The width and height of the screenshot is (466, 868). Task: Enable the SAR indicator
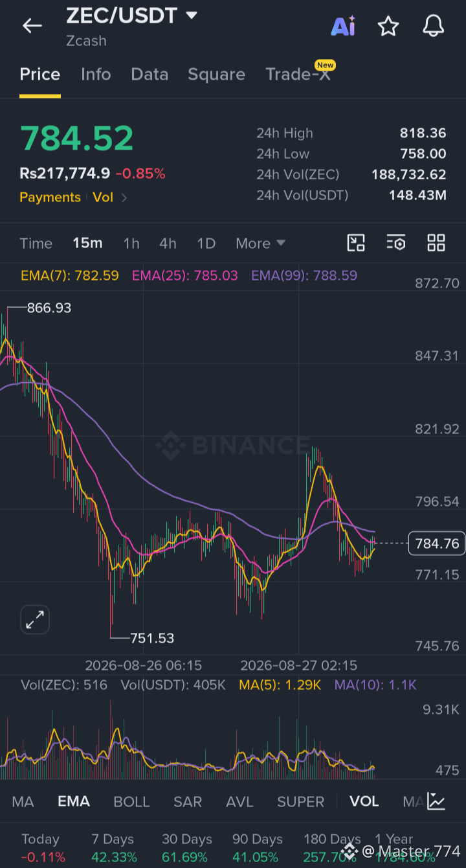[x=188, y=801]
